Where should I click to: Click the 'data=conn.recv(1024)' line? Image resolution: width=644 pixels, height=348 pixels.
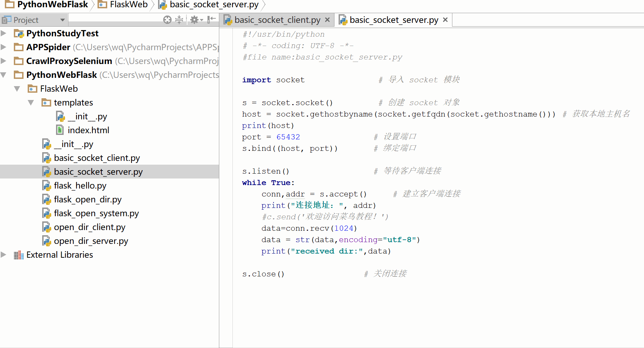[x=309, y=228]
